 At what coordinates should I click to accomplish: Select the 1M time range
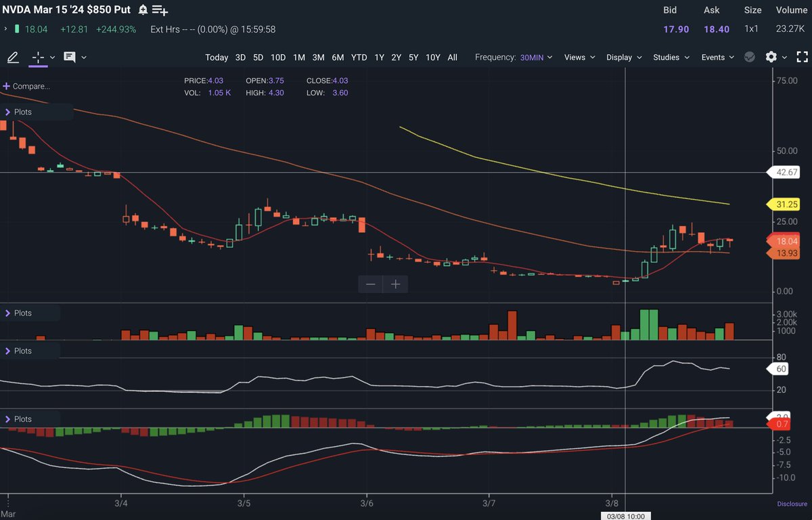[x=299, y=58]
